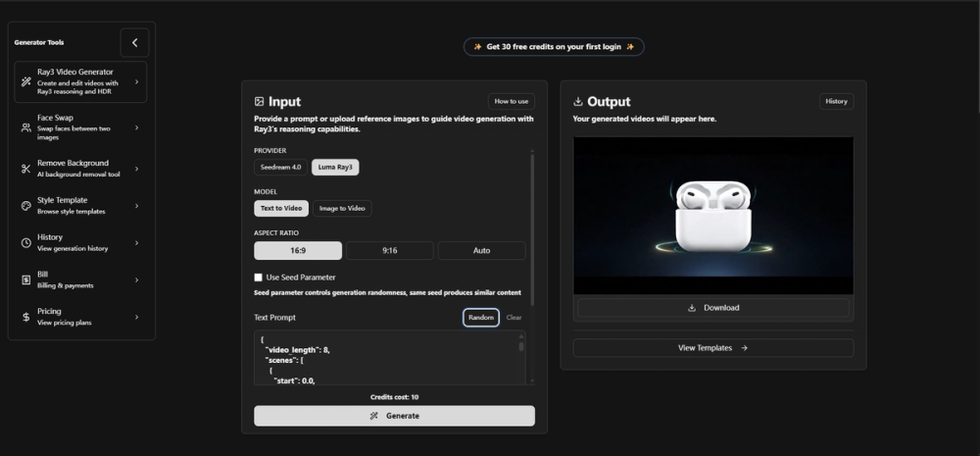Click the 'PROVIDER' label

(270, 151)
